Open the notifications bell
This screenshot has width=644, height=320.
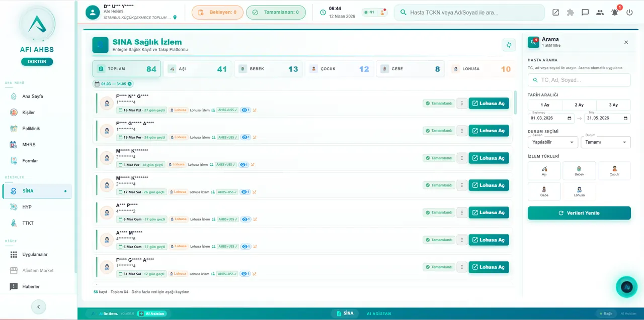[614, 13]
